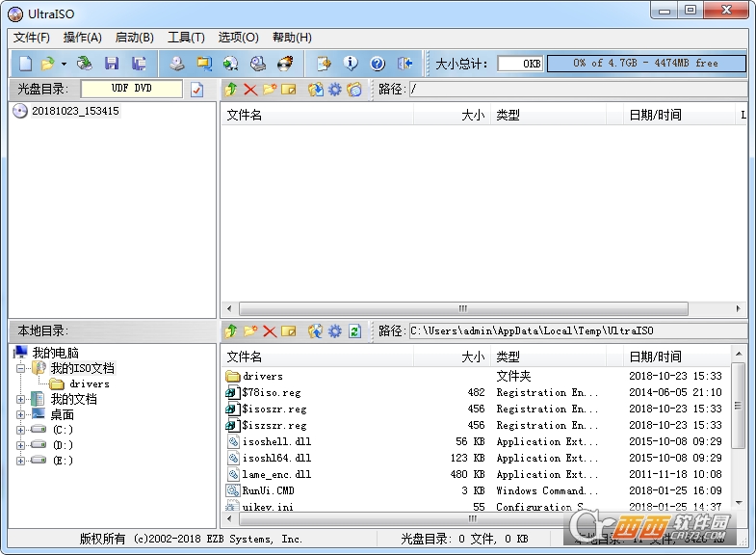Click the disc pane Hide/file info icon

coord(354,90)
